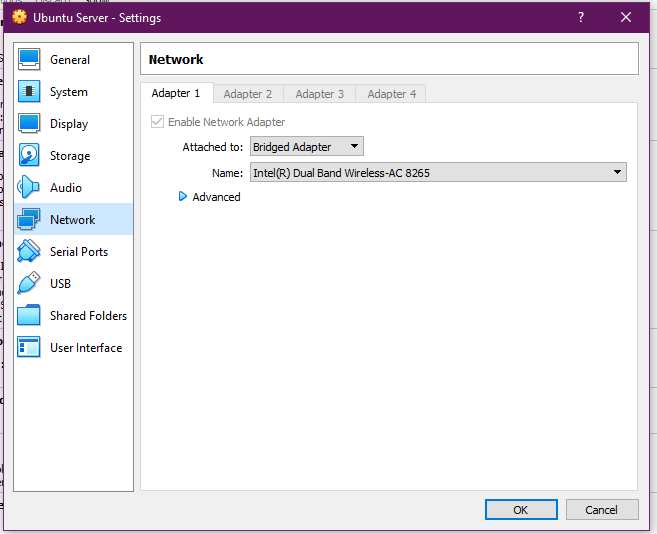The image size is (657, 534).
Task: Click the OK button
Action: coord(521,510)
